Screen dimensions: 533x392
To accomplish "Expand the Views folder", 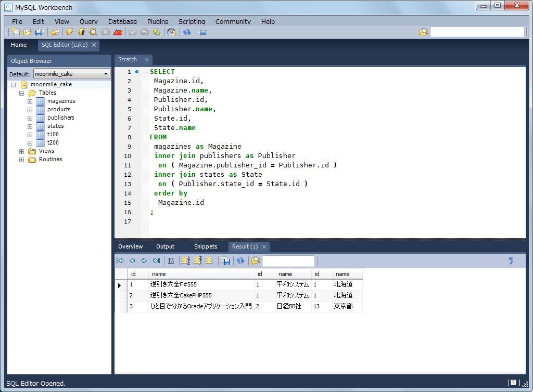I will click(x=21, y=151).
